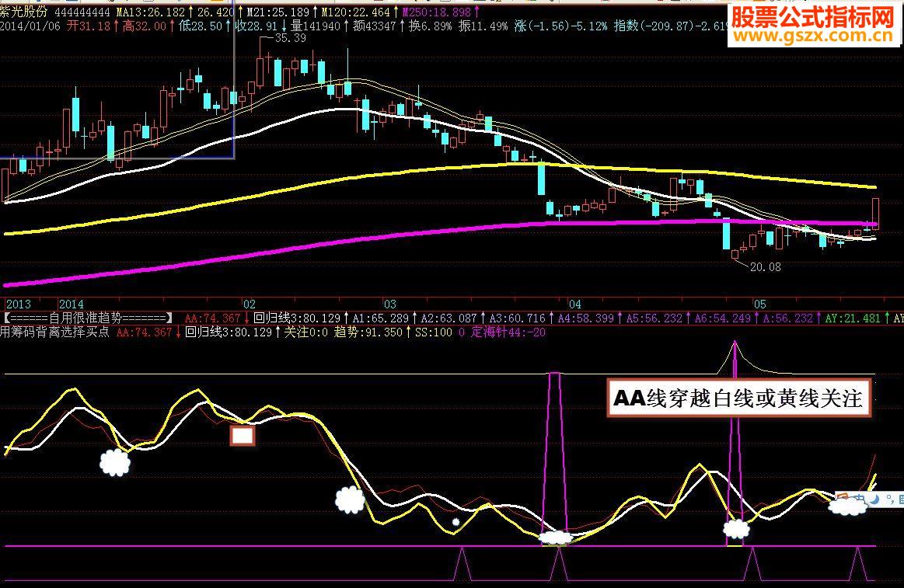Click the A5:56.232 indicator value
Viewport: 904px width, 588px height.
coord(654,318)
